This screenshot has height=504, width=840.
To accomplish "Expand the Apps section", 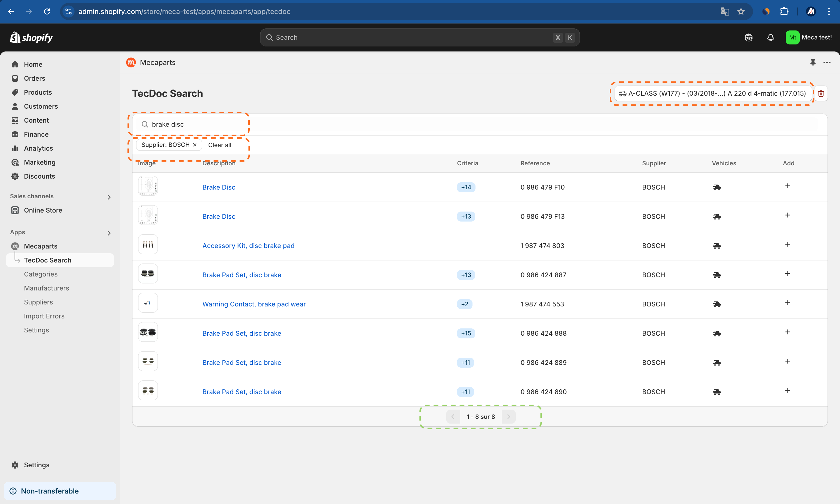I will [x=109, y=233].
